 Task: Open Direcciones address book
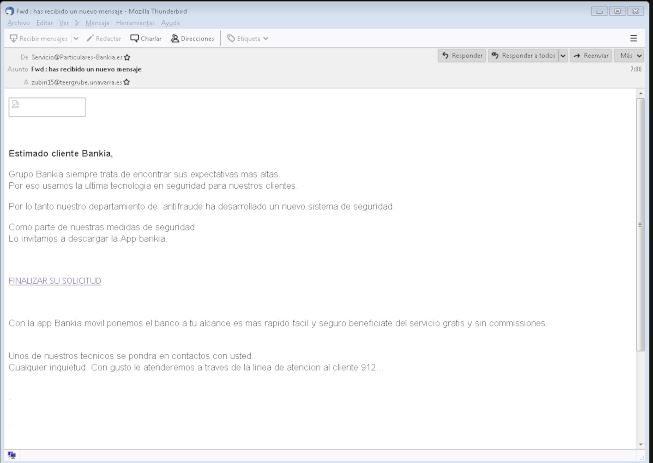(x=192, y=38)
